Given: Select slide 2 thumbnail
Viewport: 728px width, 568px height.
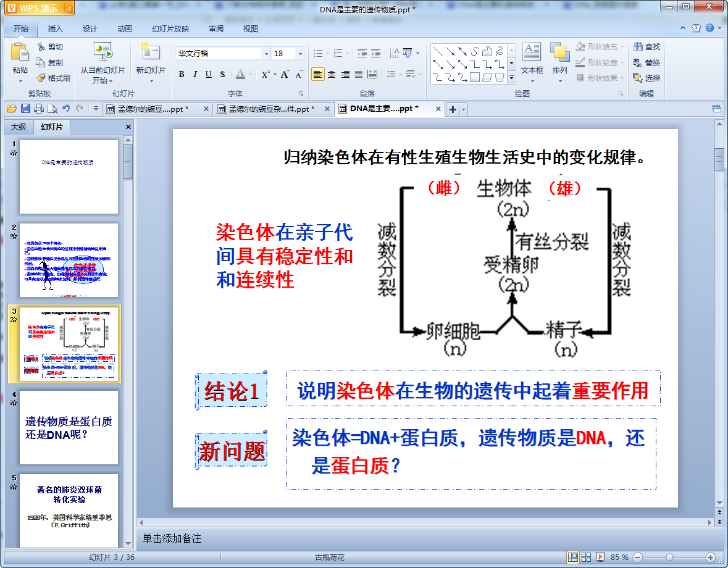Looking at the screenshot, I should [69, 261].
